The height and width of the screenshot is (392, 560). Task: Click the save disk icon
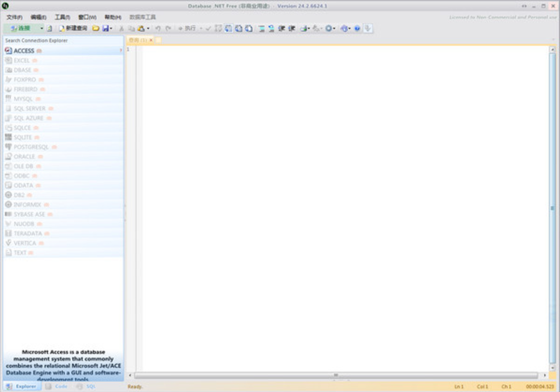(106, 28)
